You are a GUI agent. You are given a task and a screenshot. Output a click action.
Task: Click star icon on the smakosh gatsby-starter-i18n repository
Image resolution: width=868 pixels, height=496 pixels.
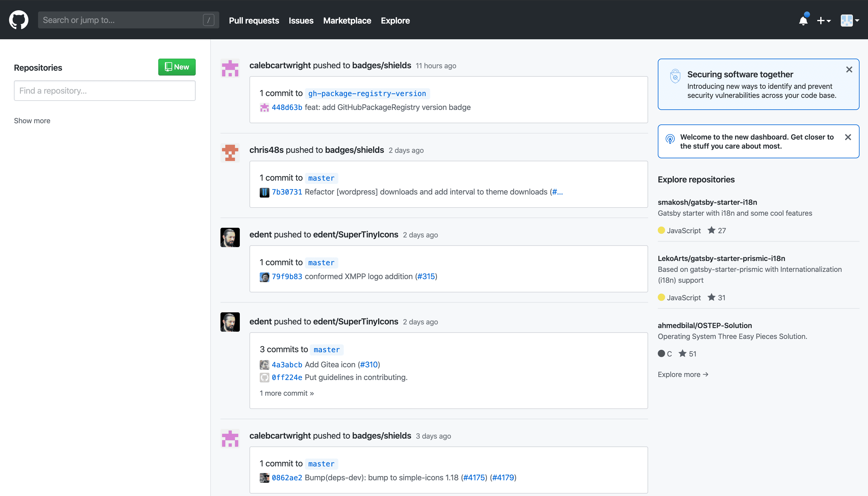(x=711, y=230)
